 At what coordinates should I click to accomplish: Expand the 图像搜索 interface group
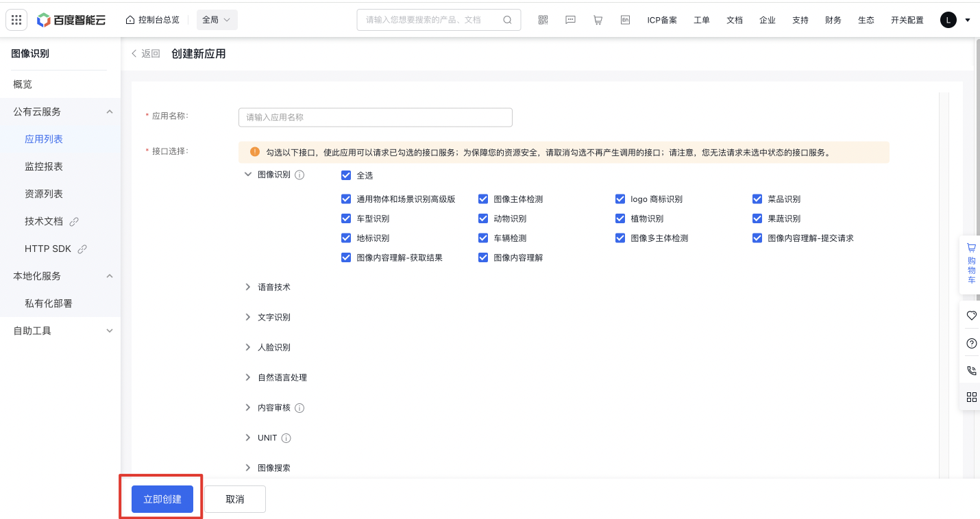click(x=248, y=468)
